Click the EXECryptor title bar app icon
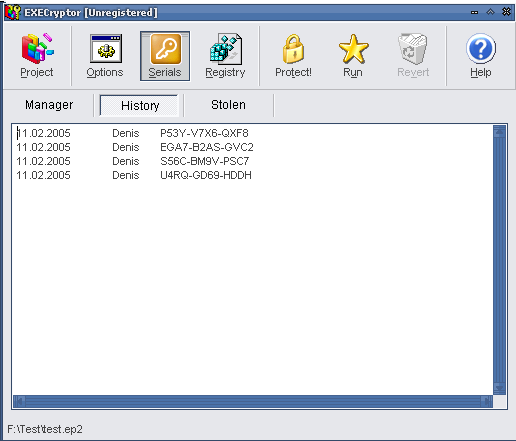The image size is (516, 441). (13, 12)
